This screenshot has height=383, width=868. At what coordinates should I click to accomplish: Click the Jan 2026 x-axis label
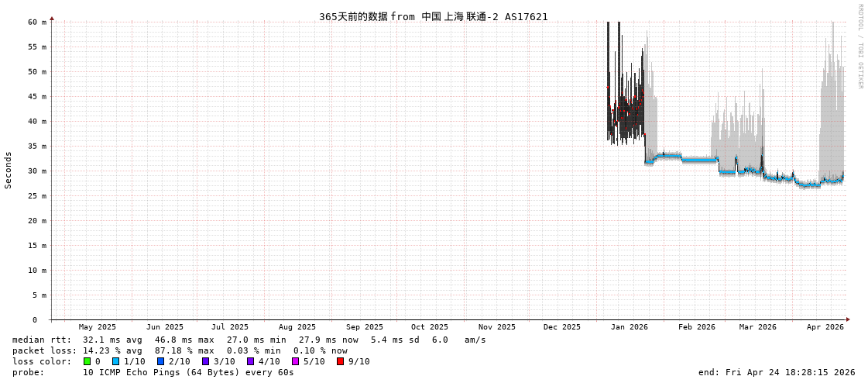629,327
